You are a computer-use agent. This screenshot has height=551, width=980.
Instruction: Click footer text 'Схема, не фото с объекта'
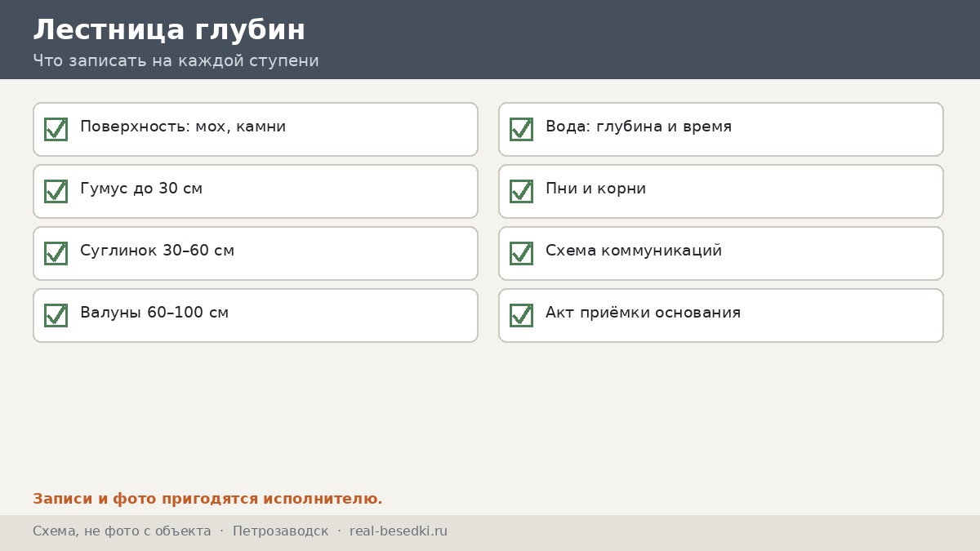[122, 531]
